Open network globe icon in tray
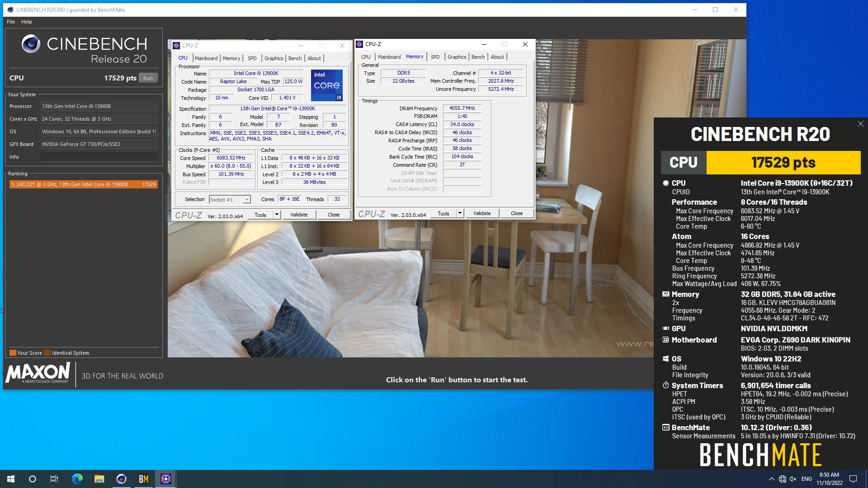 point(782,479)
